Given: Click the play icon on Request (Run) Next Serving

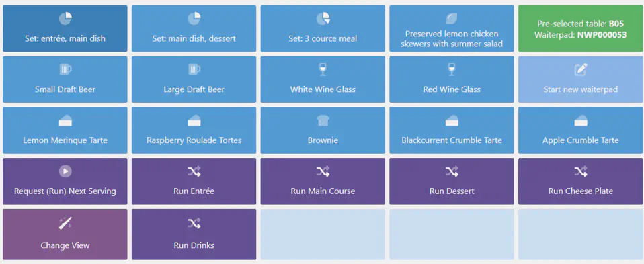Looking at the screenshot, I should [x=65, y=171].
